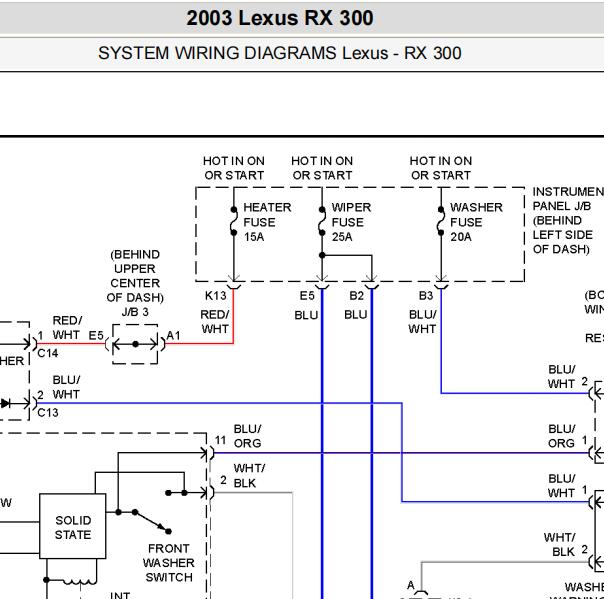Click the WASHER FUSE 20A label
The height and width of the screenshot is (599, 604).
click(x=476, y=222)
